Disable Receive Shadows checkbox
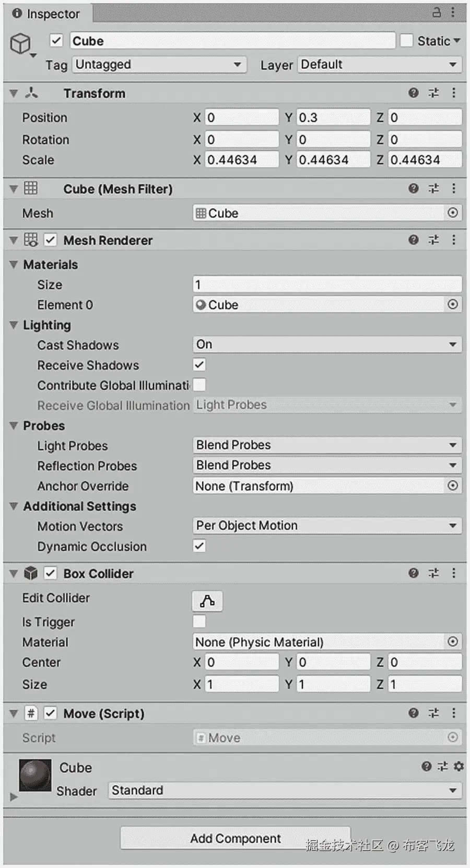This screenshot has width=470, height=868. pos(199,365)
